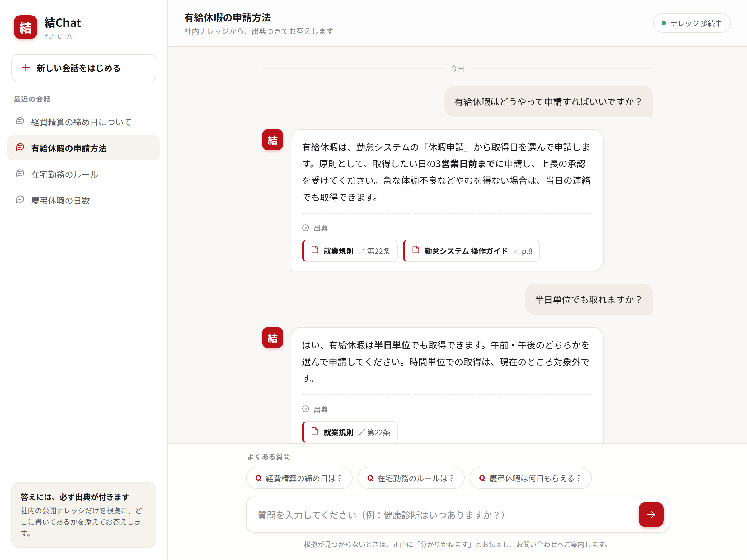Click Q icon on 慶弔休暇は何日もらえる？ chip
The height and width of the screenshot is (560, 747).
[482, 478]
